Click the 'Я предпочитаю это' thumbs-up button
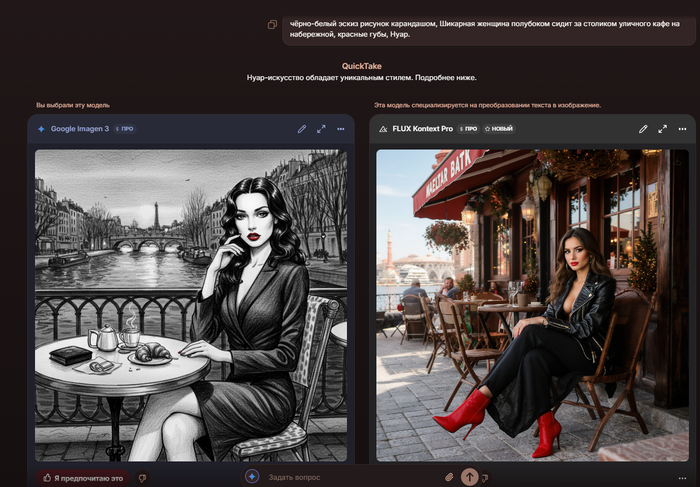 click(x=82, y=478)
